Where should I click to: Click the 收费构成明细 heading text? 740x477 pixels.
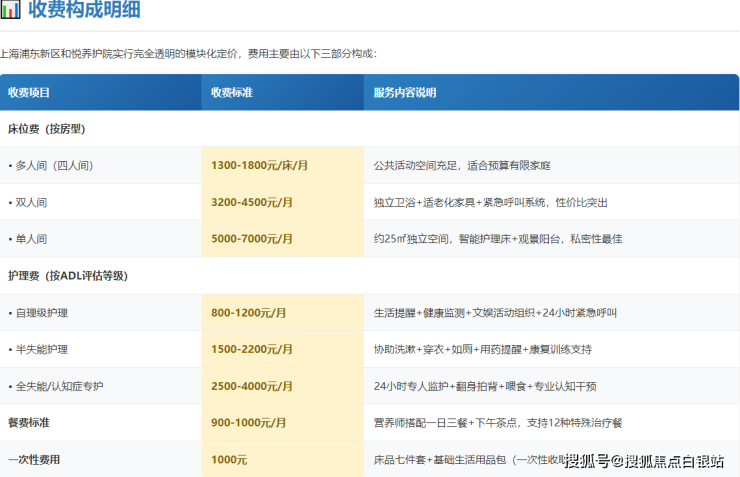(x=84, y=11)
